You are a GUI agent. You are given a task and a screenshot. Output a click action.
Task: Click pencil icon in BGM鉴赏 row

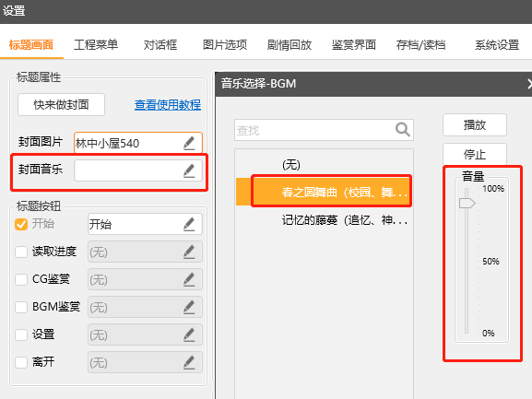[x=189, y=307]
